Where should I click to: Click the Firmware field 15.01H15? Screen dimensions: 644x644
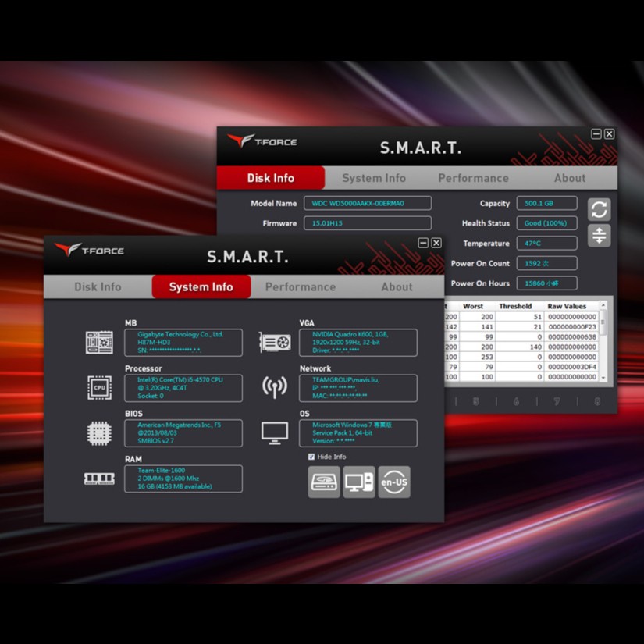(368, 223)
